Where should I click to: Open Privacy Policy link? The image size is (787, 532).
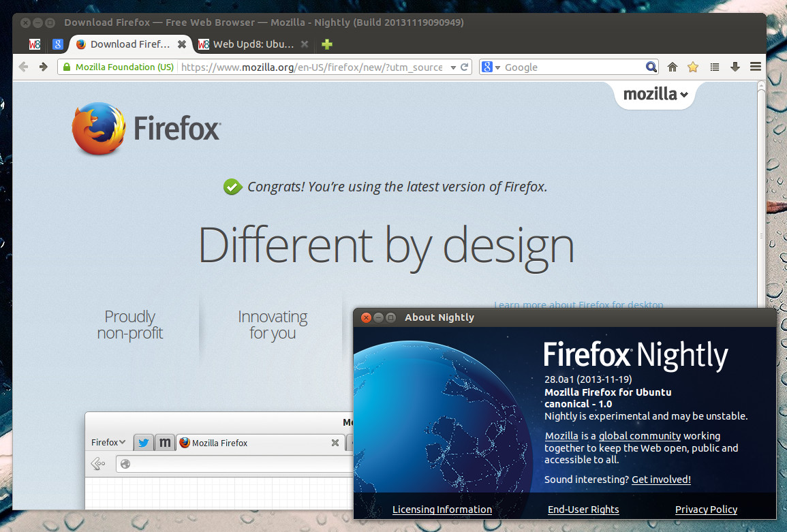click(x=706, y=510)
